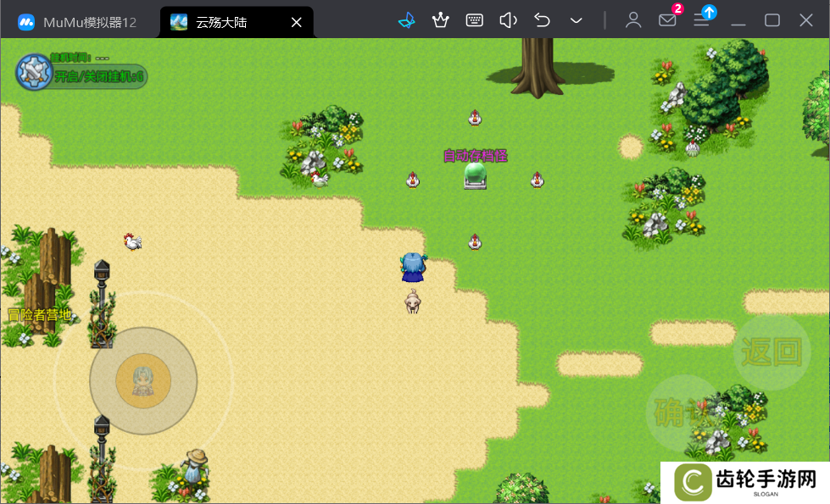Open the mail inbox with 2 notifications
Viewport: 830px width, 504px height.
667,20
